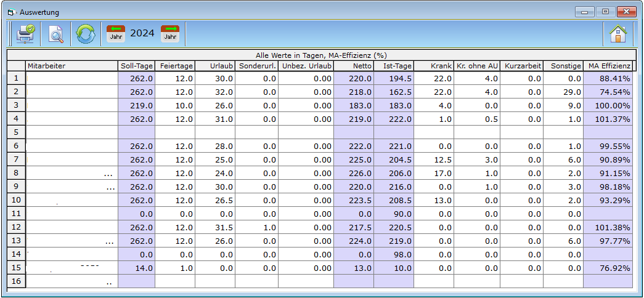Click Ist-Tage value 222.0
The height and width of the screenshot is (298, 644).
click(x=393, y=119)
